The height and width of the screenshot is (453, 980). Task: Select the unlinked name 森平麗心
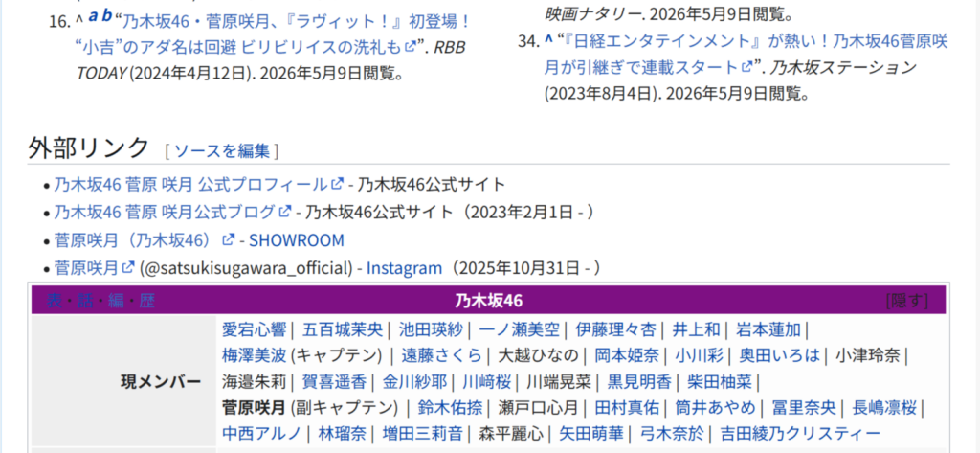pos(511,433)
